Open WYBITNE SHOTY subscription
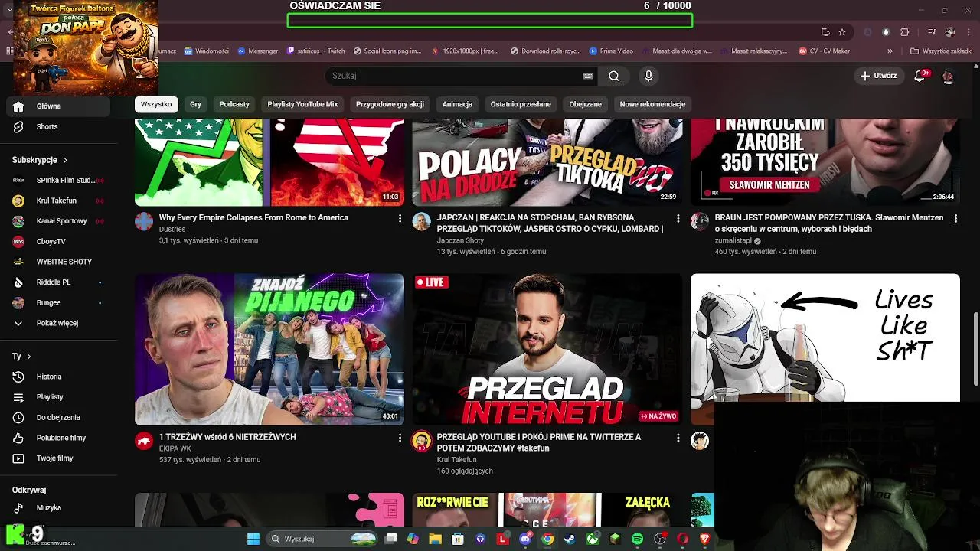This screenshot has width=980, height=551. (x=57, y=262)
